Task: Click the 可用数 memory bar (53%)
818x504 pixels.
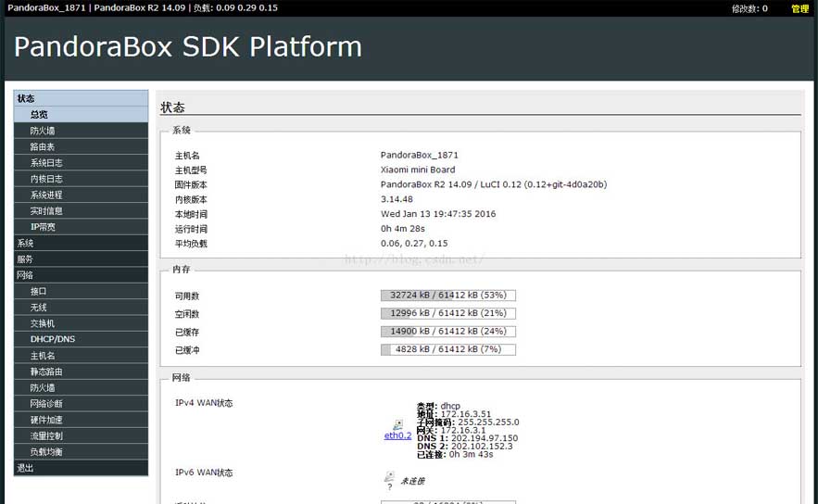Action: tap(448, 296)
